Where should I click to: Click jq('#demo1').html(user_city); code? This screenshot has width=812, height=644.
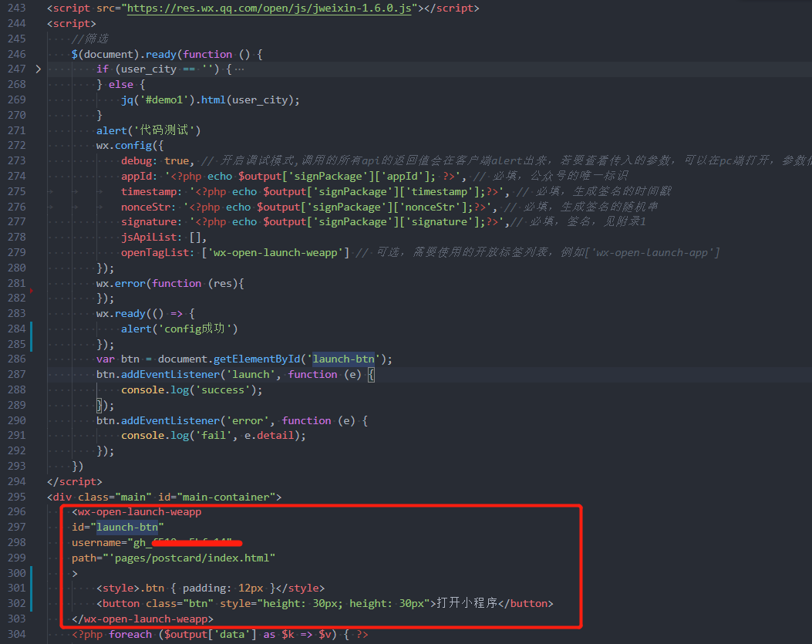211,99
